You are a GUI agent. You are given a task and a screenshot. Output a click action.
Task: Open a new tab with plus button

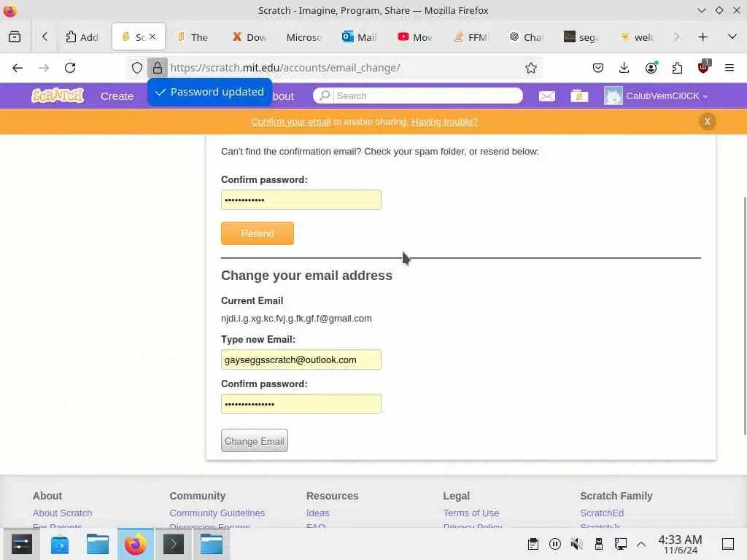(703, 37)
